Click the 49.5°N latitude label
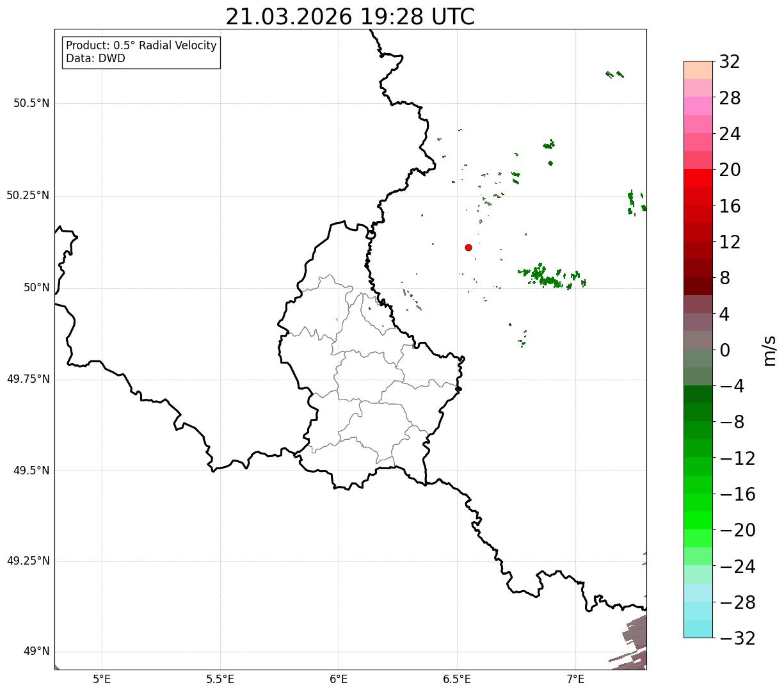This screenshot has height=692, width=784. [x=31, y=471]
